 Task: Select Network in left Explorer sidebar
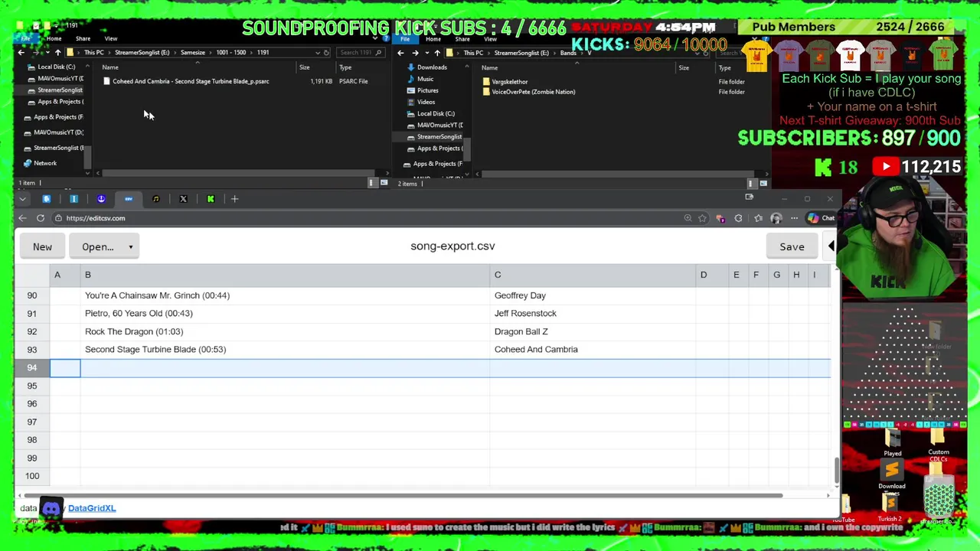point(45,163)
